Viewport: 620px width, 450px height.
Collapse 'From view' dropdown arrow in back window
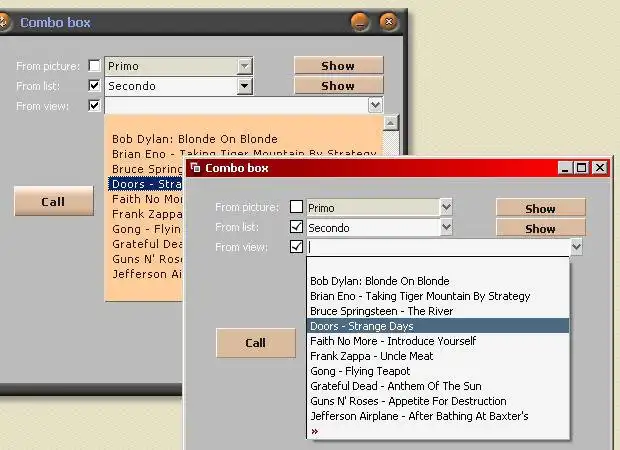375,106
